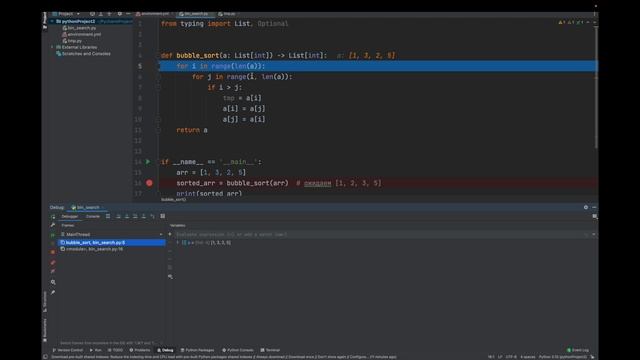Open TODO tool window button

tap(115, 350)
